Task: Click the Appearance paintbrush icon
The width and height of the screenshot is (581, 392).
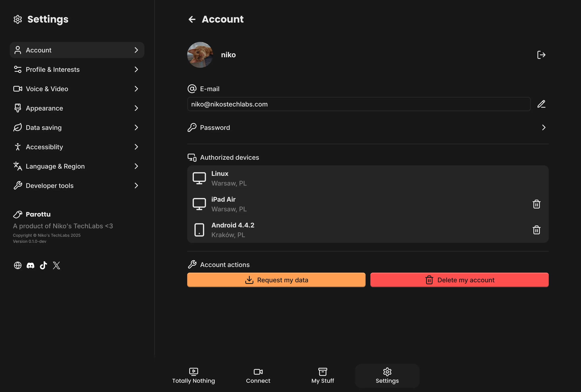Action: click(x=18, y=108)
